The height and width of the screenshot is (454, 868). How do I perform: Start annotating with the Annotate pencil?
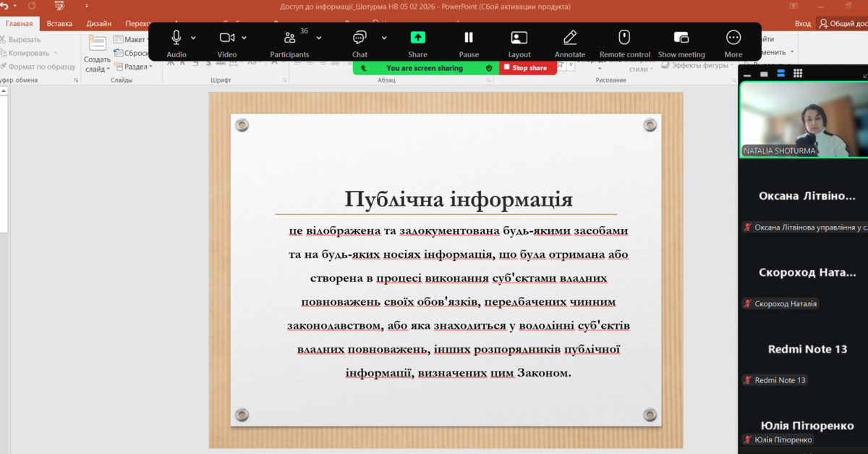pos(570,38)
